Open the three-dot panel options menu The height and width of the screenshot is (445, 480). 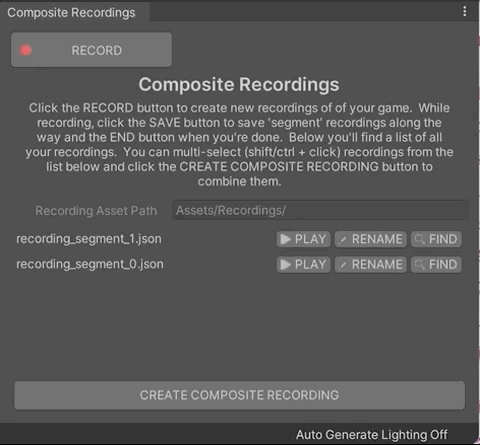point(465,11)
